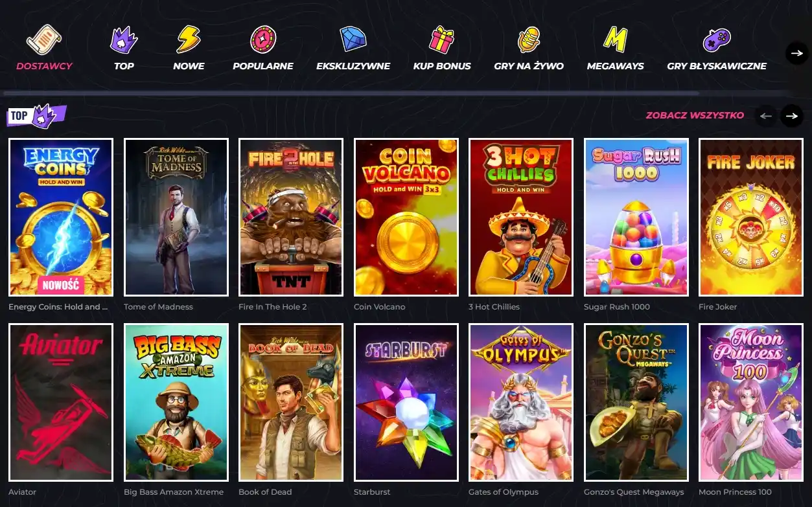Open the Energy Coins game thumbnail
The image size is (812, 507).
click(61, 217)
